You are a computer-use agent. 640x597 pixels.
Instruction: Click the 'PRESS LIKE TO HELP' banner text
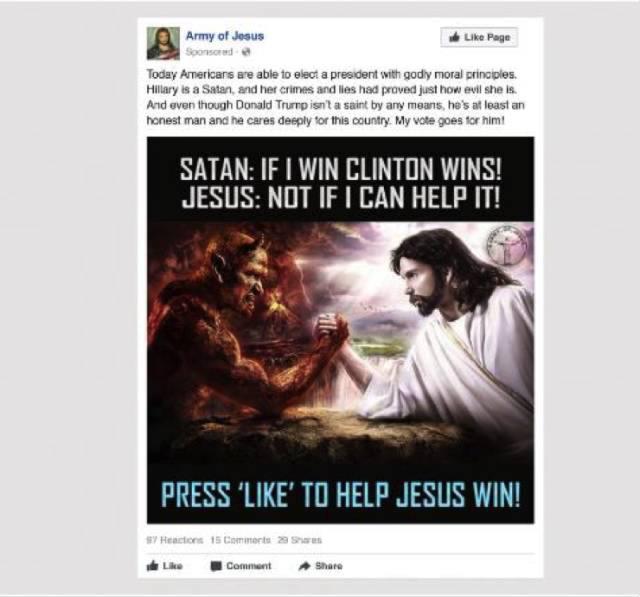(340, 495)
